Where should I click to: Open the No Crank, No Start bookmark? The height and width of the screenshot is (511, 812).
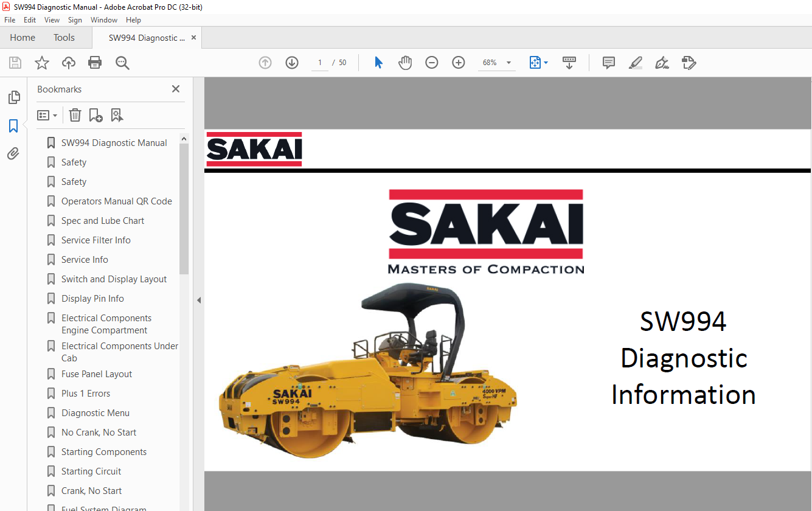tap(99, 433)
